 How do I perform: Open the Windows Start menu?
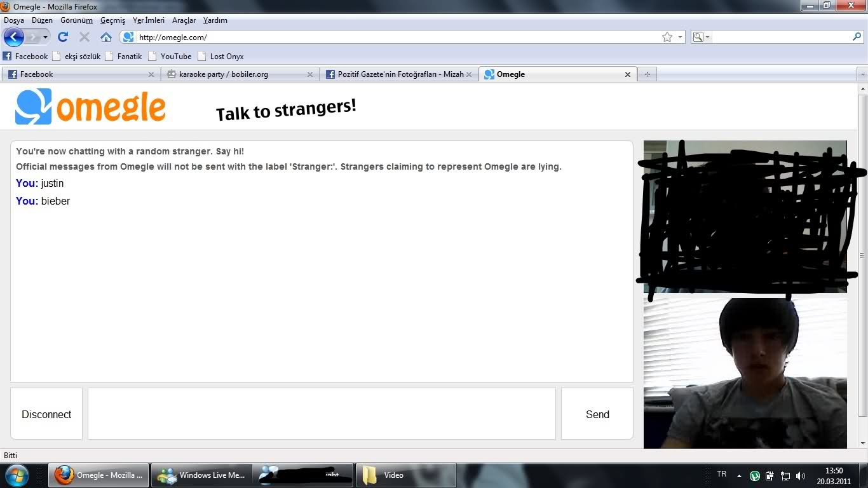tap(17, 475)
